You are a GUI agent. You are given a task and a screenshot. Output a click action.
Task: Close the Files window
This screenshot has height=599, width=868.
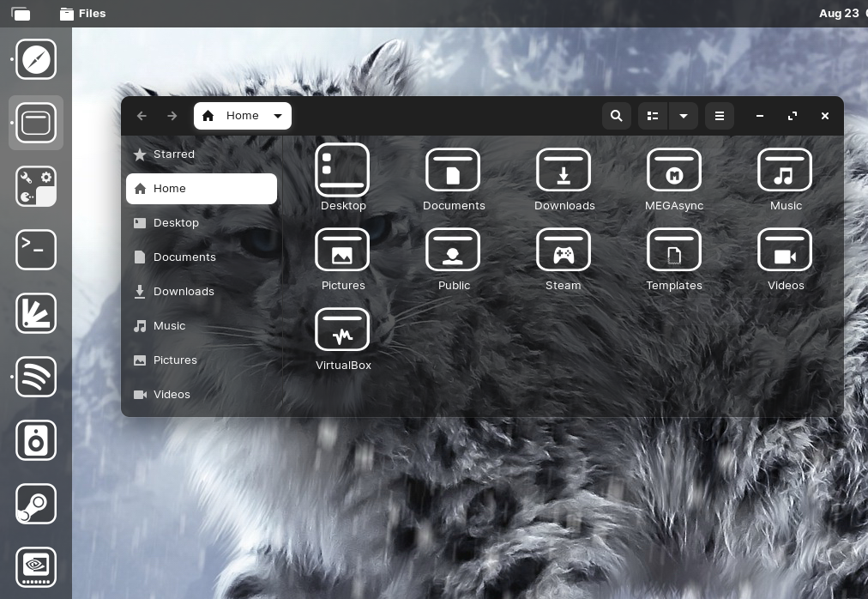[x=825, y=116]
